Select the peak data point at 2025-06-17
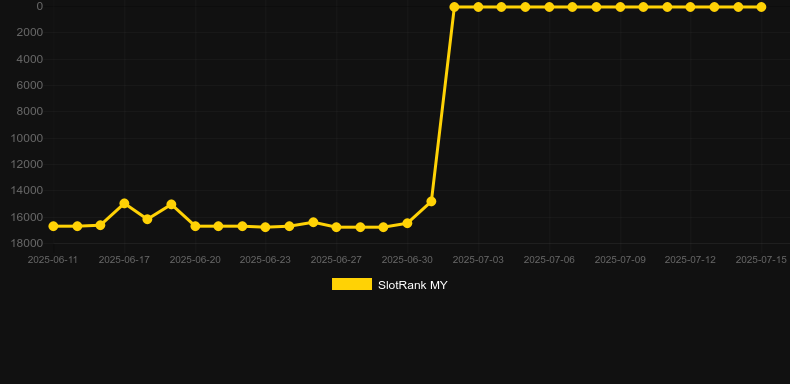The width and height of the screenshot is (790, 384). (124, 204)
